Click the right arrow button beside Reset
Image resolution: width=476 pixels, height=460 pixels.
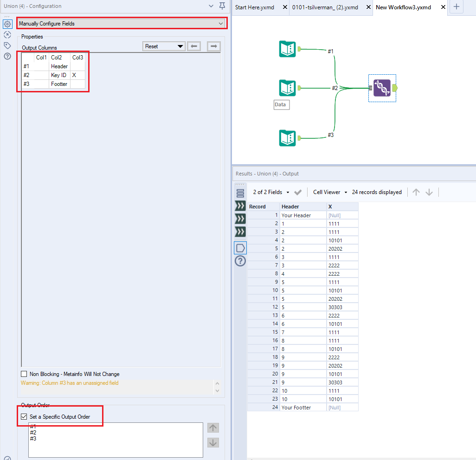(212, 46)
